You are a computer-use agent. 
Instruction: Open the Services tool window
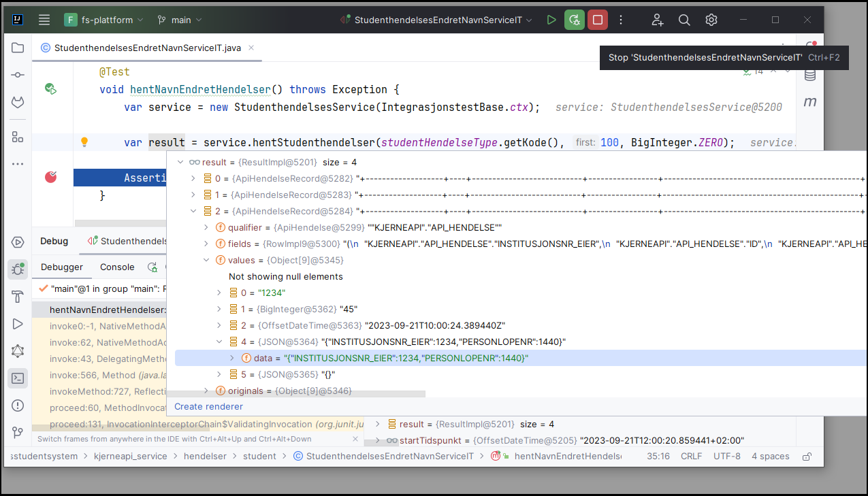click(17, 244)
